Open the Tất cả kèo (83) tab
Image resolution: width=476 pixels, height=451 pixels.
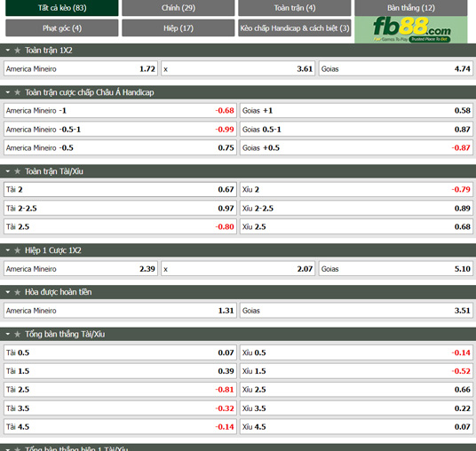(62, 8)
